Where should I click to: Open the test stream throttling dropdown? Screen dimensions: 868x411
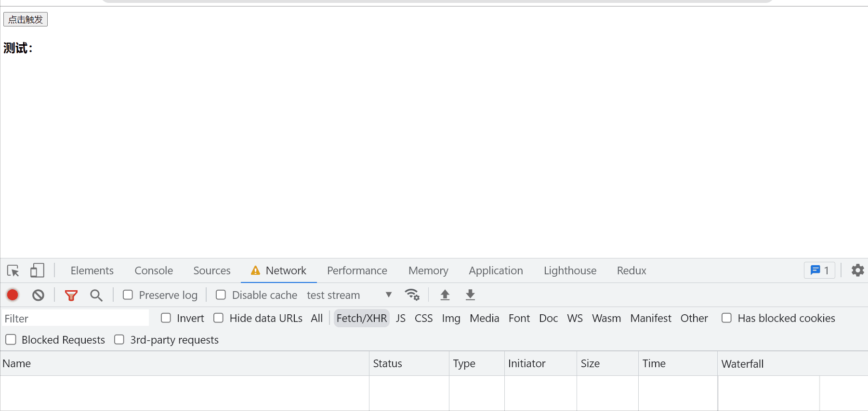coord(350,295)
